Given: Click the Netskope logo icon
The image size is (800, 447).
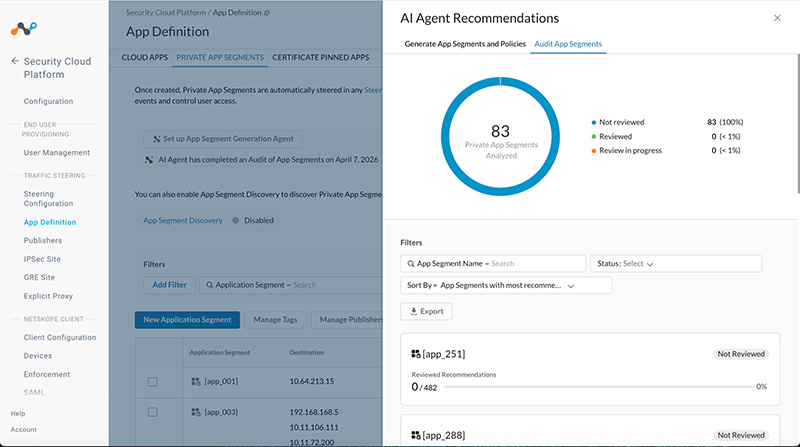Looking at the screenshot, I should pyautogui.click(x=23, y=29).
